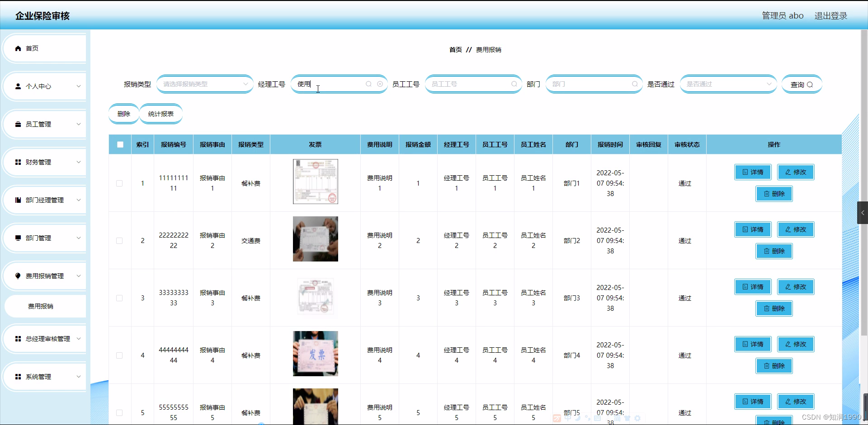Click the invoice thumbnail in row 4
Screen dimensions: 868x425
click(x=315, y=354)
